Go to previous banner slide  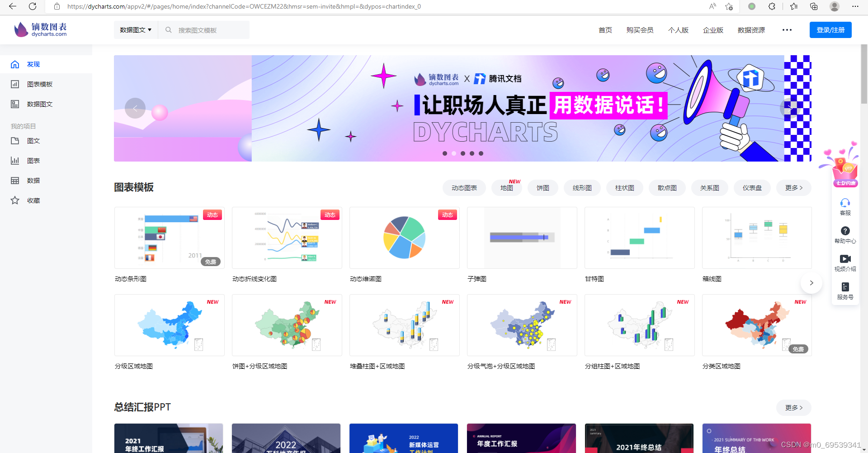[135, 108]
